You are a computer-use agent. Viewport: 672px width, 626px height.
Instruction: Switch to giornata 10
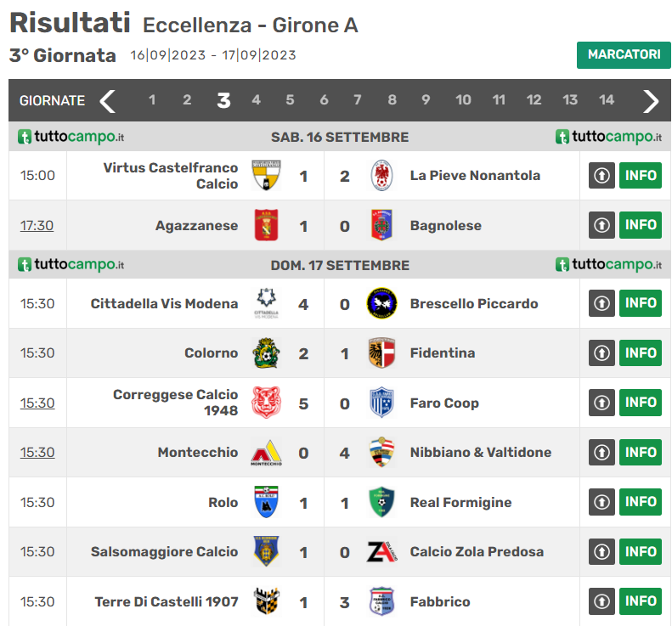pos(463,100)
